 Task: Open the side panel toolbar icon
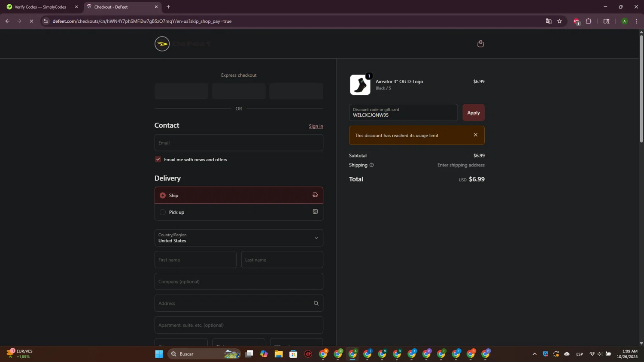pyautogui.click(x=606, y=21)
